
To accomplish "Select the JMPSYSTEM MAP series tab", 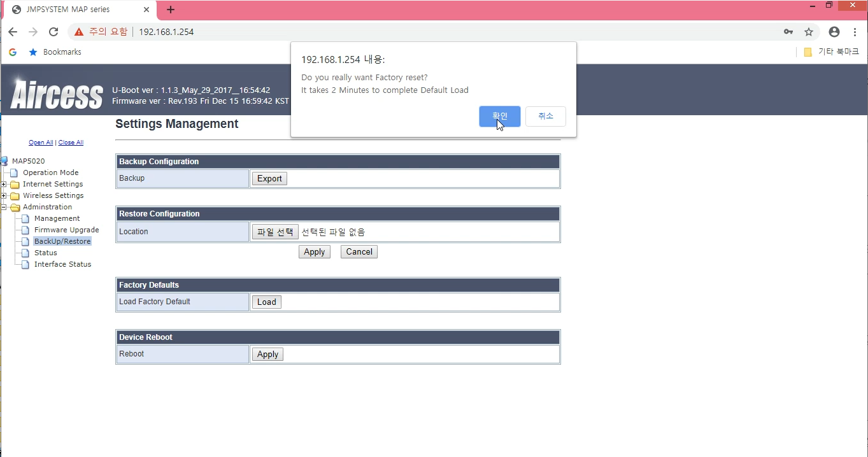I will 80,10.
